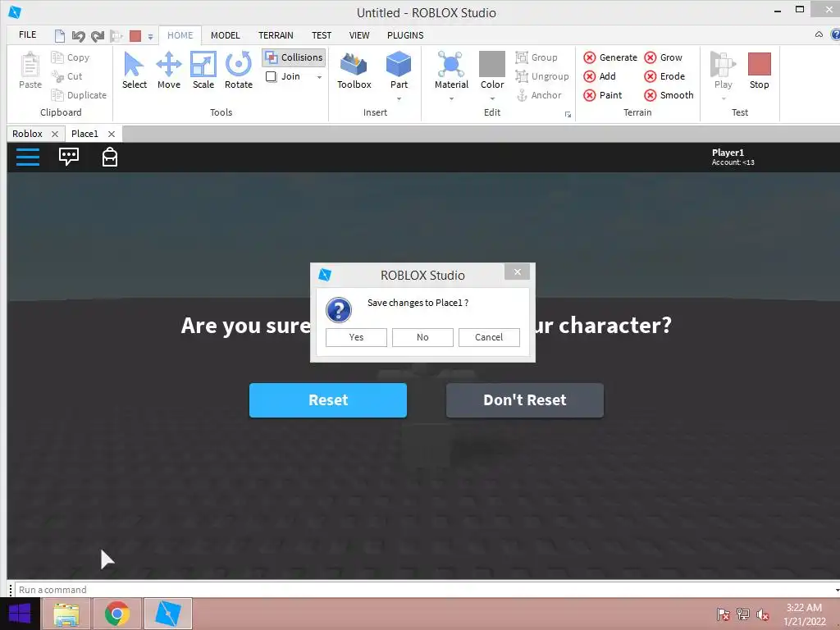
Task: Switch to the PLUGINS ribbon tab
Action: 405,35
